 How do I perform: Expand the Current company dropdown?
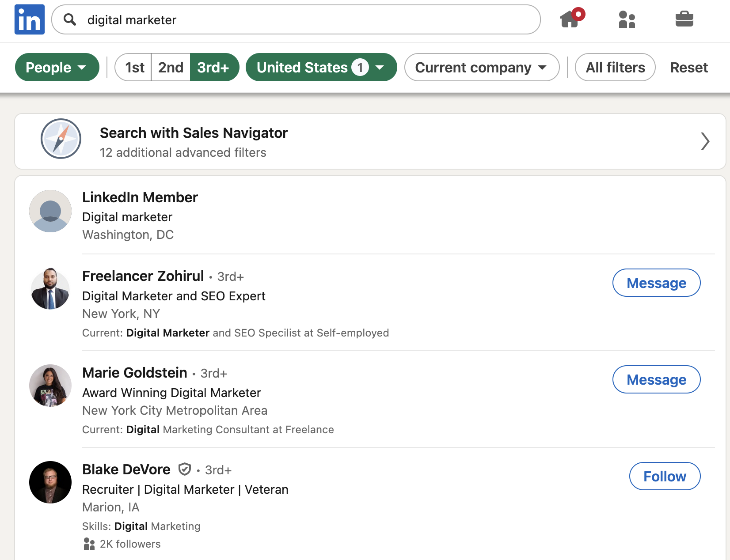[482, 67]
